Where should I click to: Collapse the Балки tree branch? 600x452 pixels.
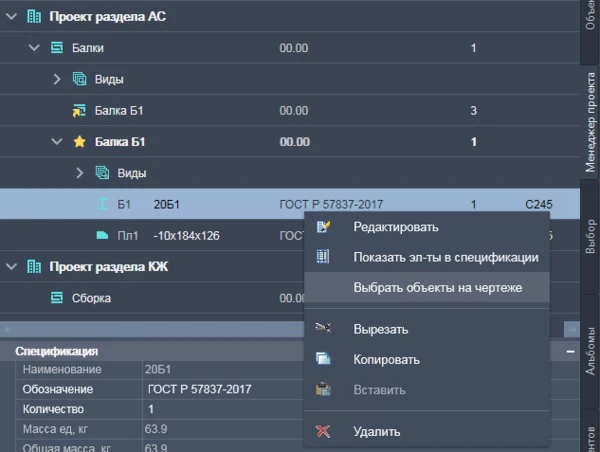34,47
